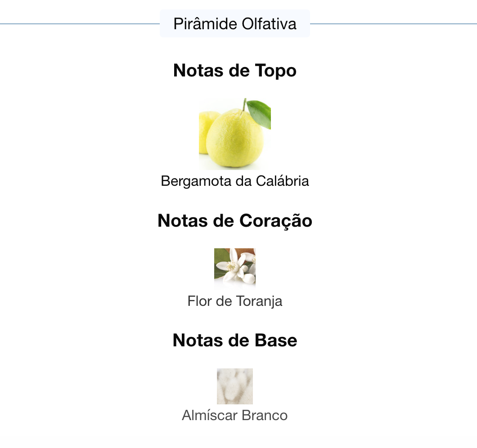Screen dimensions: 477x448
Task: Click the gray footer band at the bottom
Action: point(238,442)
